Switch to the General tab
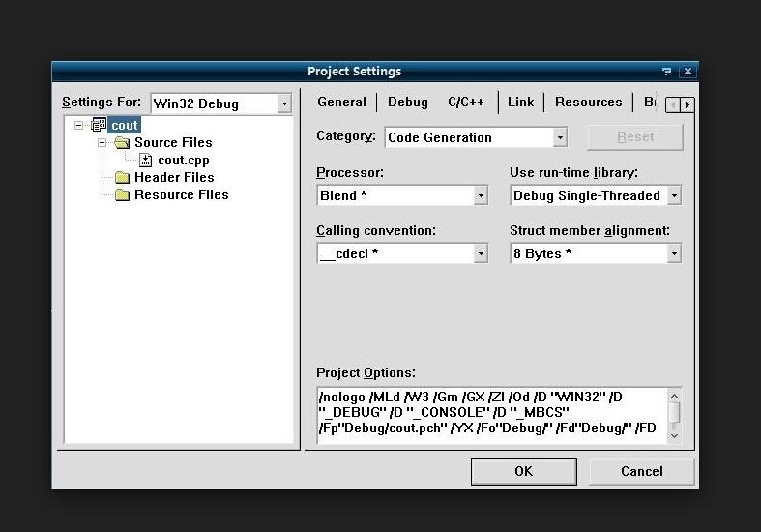761x532 pixels. click(341, 102)
